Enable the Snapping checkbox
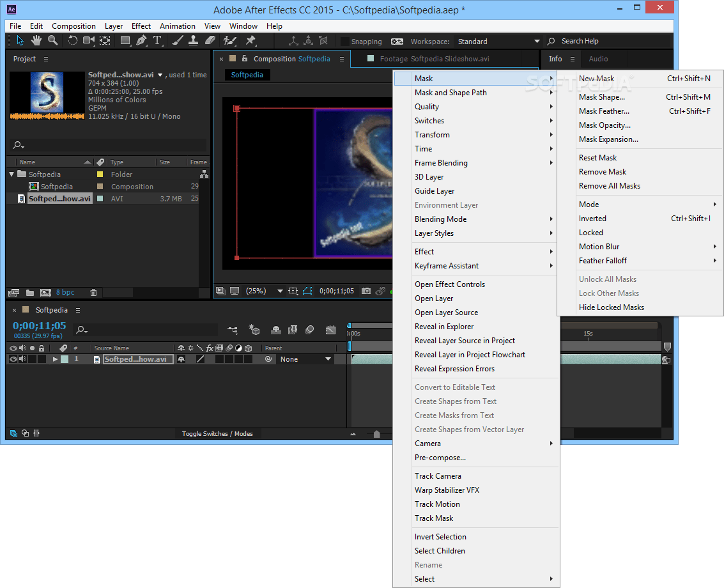The width and height of the screenshot is (724, 588). pyautogui.click(x=345, y=42)
